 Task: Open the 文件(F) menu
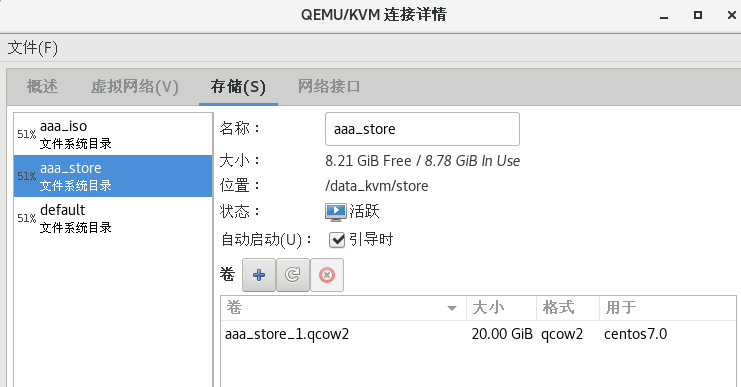point(33,48)
